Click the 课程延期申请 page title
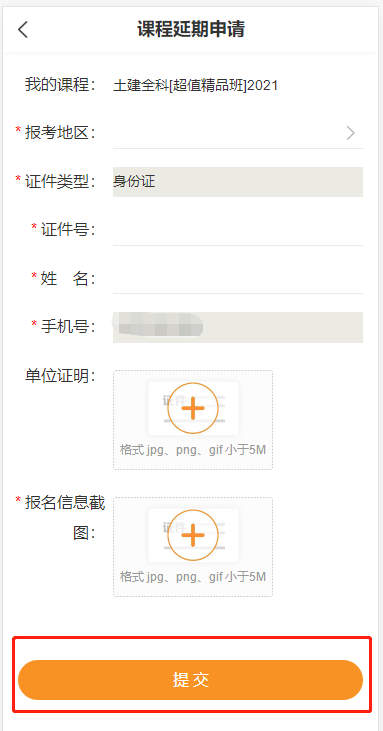383x731 pixels. pos(191,29)
